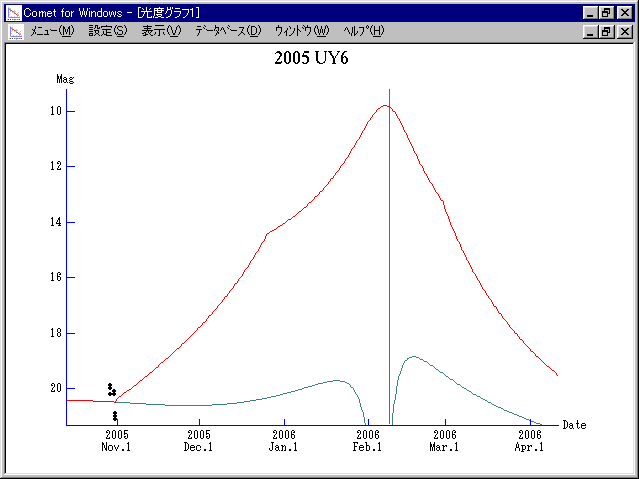639x479 pixels.
Task: Open the データベース(D) database menu
Action: 228,31
